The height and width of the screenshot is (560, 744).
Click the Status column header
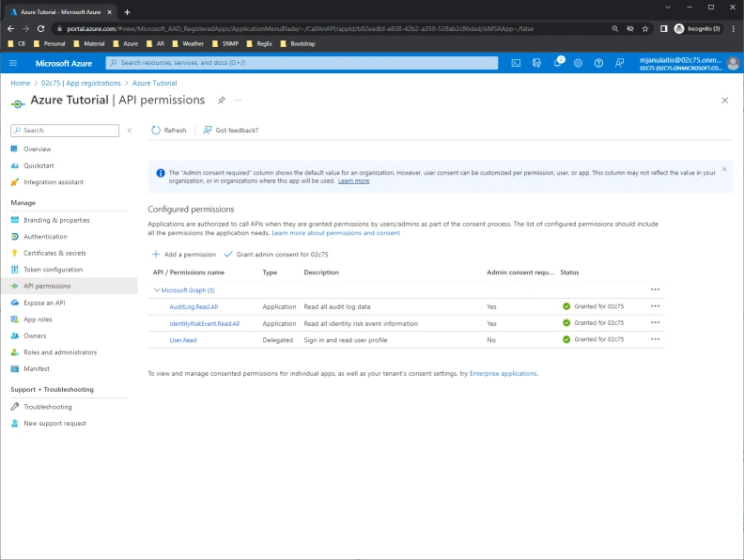569,272
